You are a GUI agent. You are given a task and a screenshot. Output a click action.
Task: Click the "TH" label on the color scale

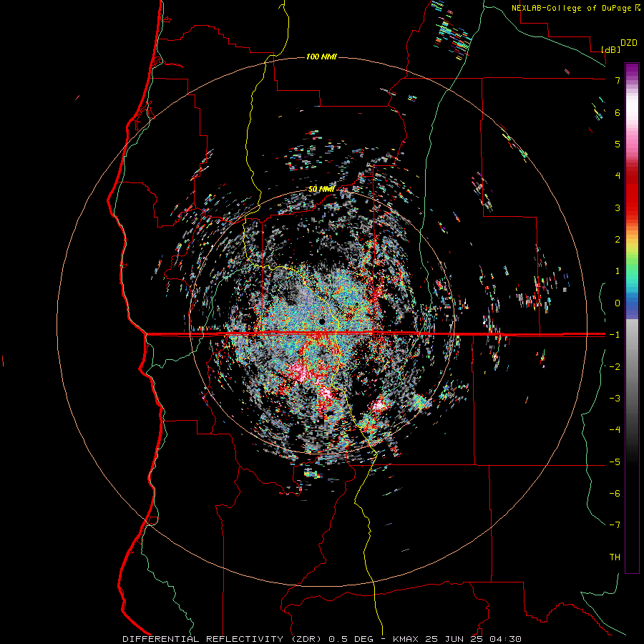coord(615,557)
